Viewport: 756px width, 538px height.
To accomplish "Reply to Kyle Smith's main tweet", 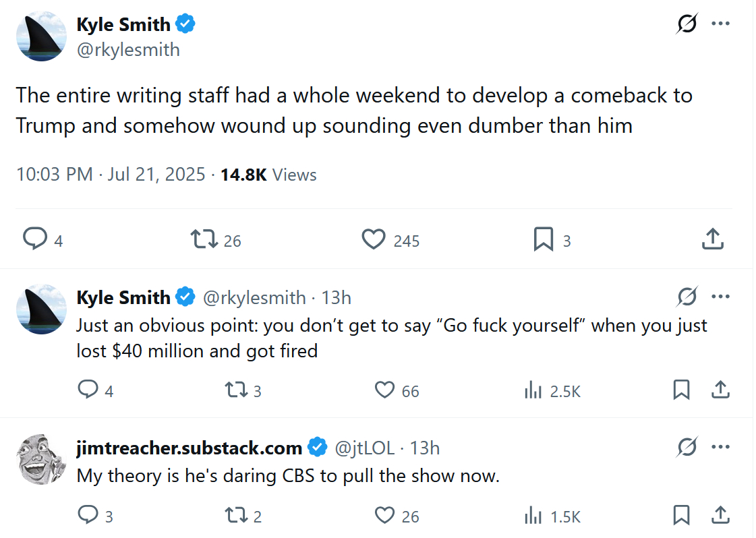I will click(35, 239).
